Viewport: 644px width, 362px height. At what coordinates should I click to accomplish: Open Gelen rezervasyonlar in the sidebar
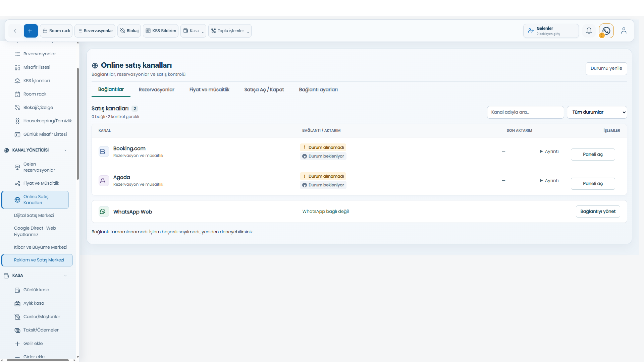pyautogui.click(x=39, y=167)
